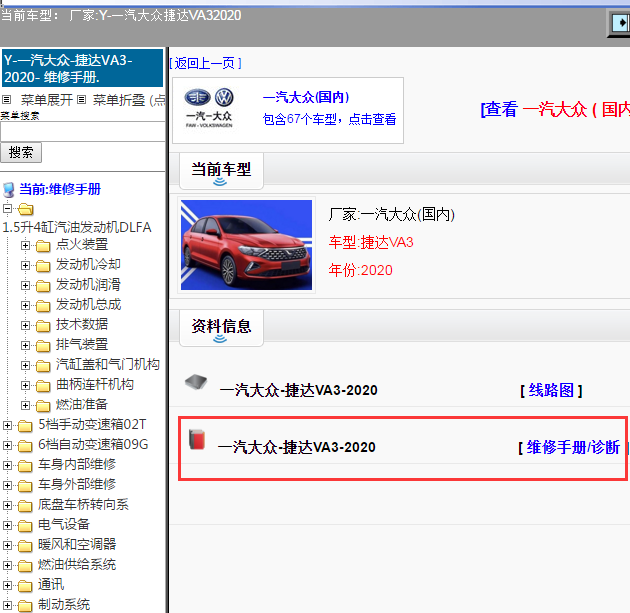
Task: Click the Y-一汽大众-捷达VA3-2020-维修手册 header
Action: [83, 68]
